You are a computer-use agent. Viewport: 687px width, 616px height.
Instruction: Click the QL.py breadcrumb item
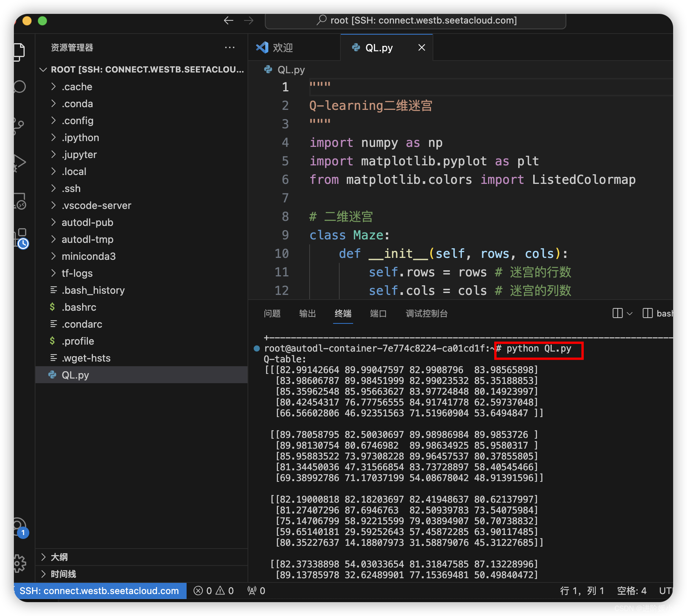coord(285,70)
